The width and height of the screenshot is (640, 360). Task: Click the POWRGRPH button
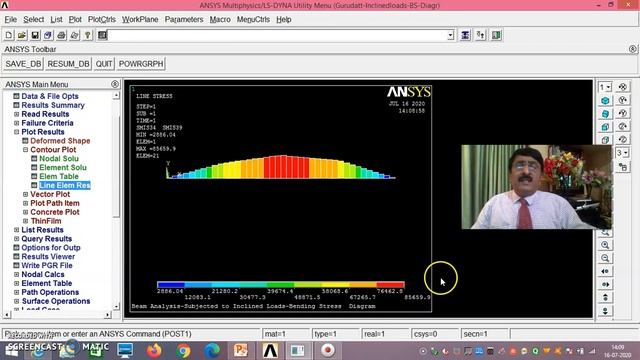141,64
